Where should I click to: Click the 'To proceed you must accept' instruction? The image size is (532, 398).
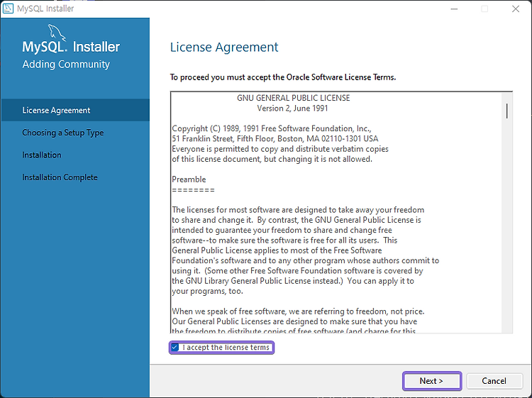pyautogui.click(x=283, y=77)
